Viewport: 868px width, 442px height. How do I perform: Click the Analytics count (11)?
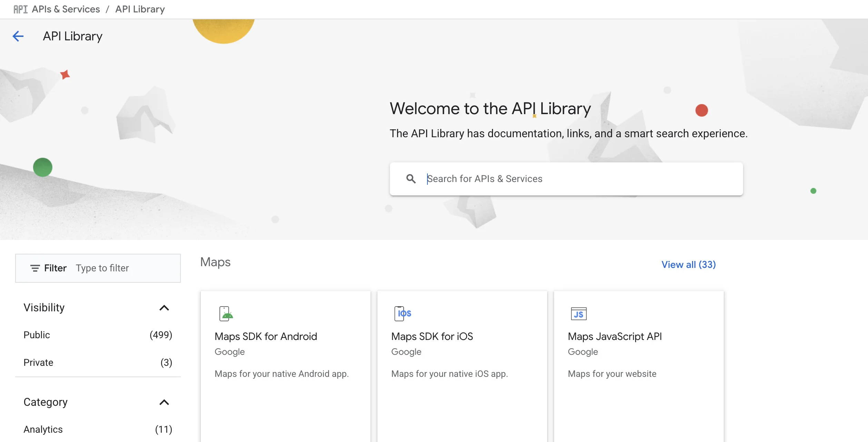click(x=164, y=429)
